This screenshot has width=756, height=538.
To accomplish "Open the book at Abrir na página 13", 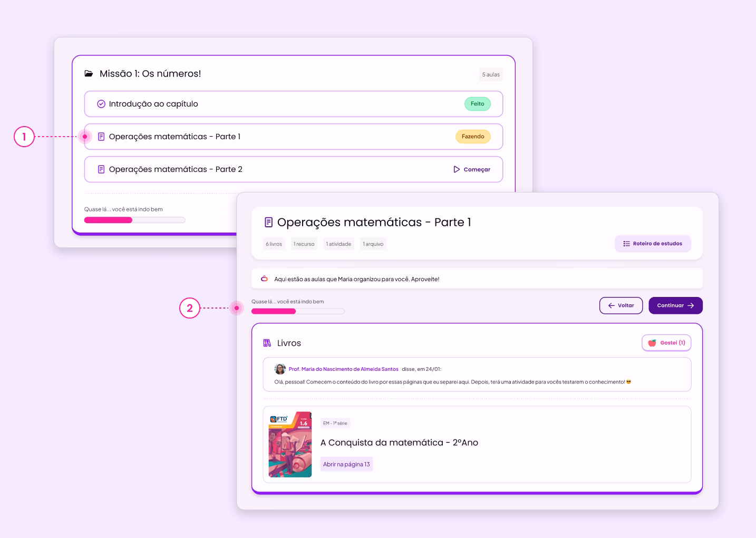I will pos(346,464).
